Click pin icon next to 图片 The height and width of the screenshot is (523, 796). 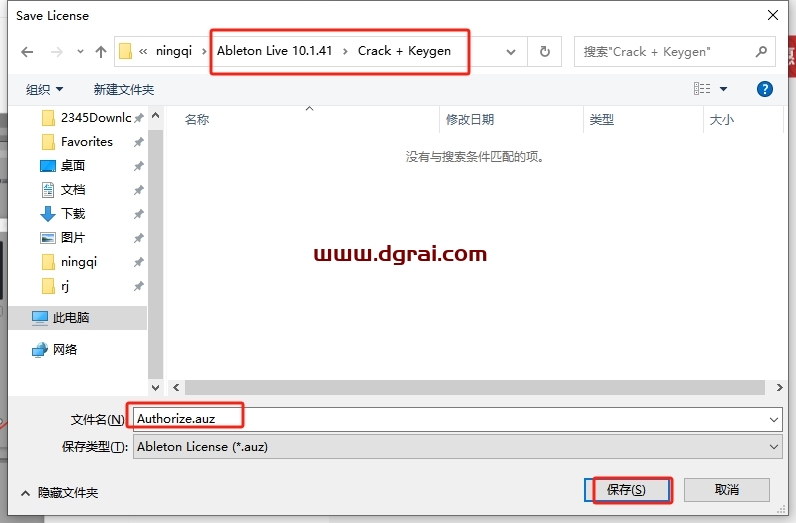pos(139,238)
